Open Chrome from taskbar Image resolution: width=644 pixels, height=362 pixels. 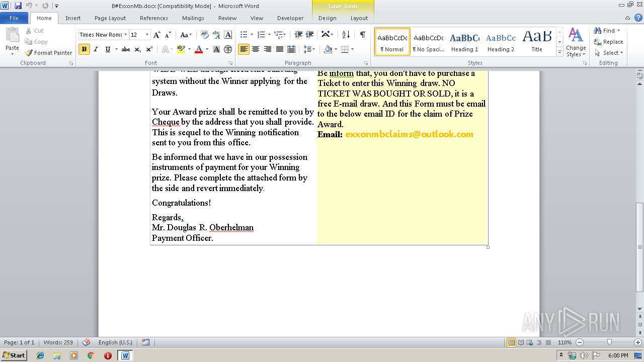click(91, 355)
